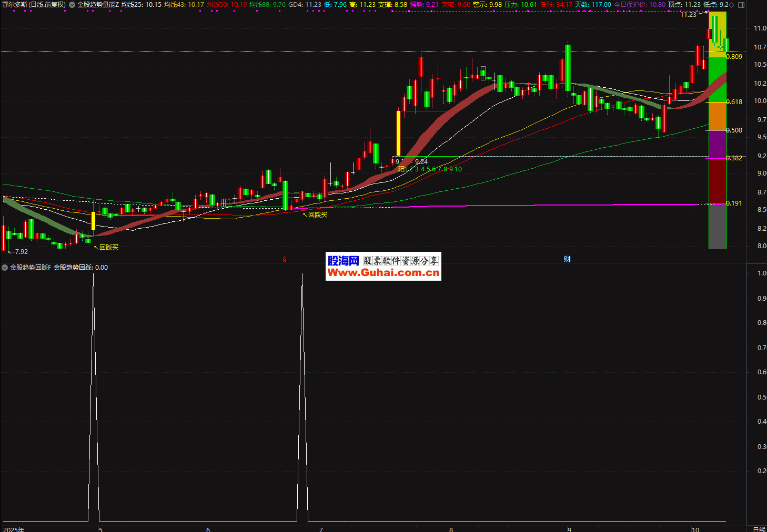Select the 日线 period label at bottom right
The height and width of the screenshot is (532, 767).
759,529
